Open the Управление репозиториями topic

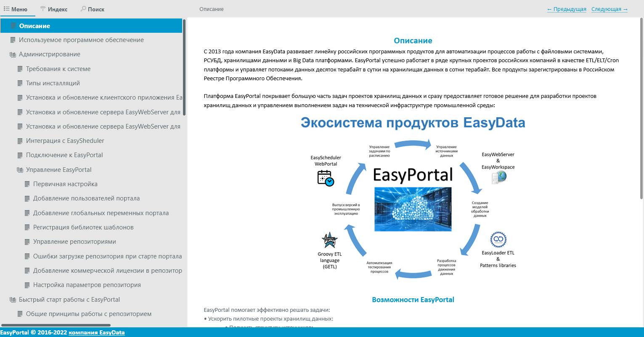coord(74,242)
